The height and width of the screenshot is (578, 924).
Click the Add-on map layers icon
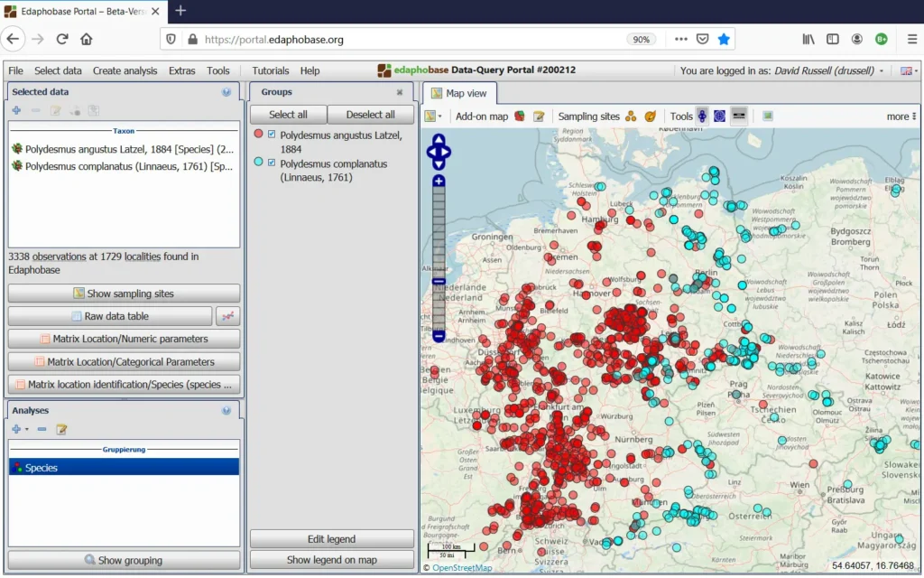coord(519,117)
